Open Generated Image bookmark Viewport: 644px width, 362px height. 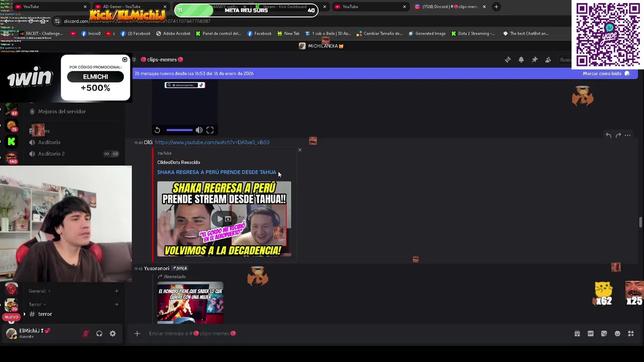[427, 34]
